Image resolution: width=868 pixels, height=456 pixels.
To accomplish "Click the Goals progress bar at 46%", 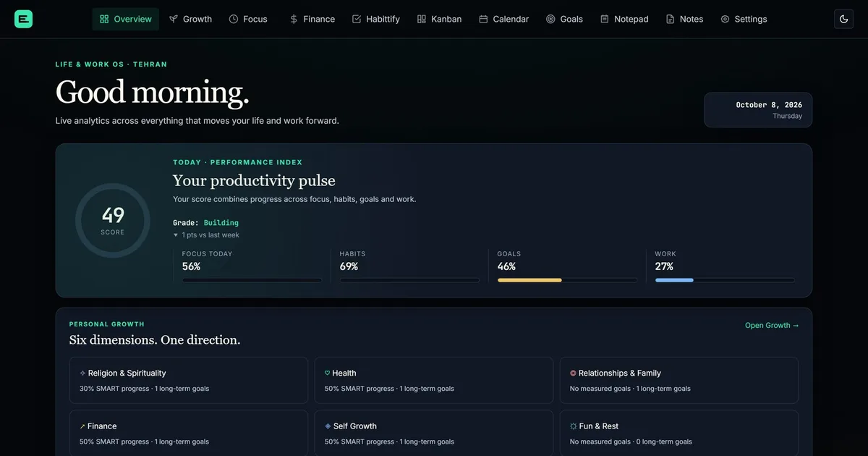I will 568,280.
